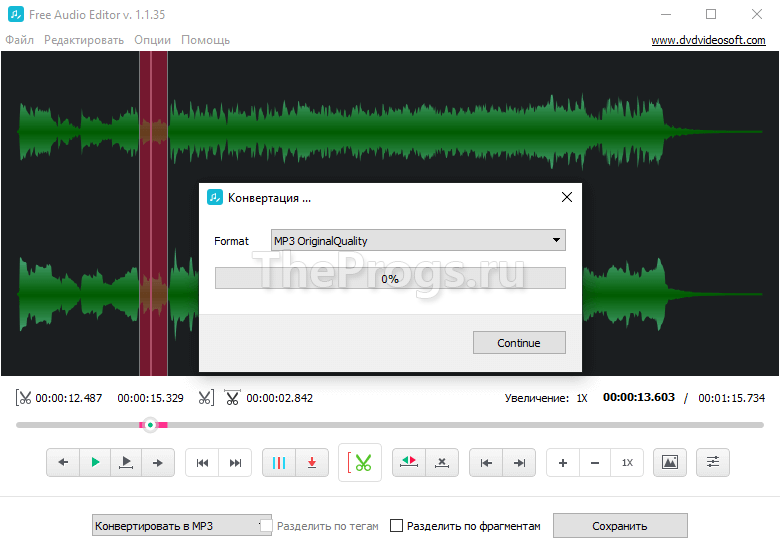Viewport: 780px width, 554px height.
Task: Click the delete selection X icon
Action: [x=442, y=462]
